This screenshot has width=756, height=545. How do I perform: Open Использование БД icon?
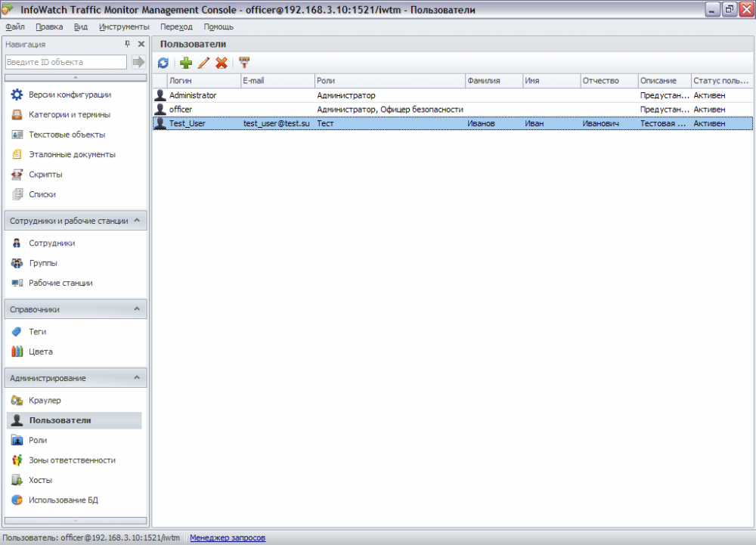[x=17, y=500]
